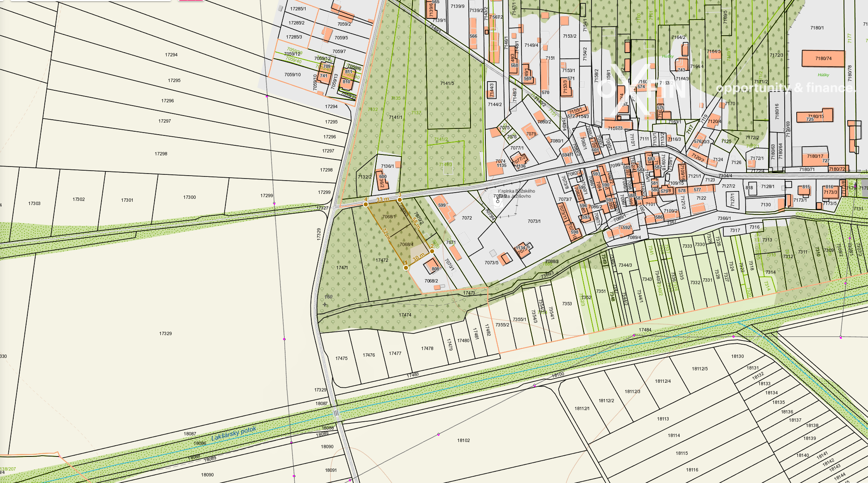The width and height of the screenshot is (868, 483).
Task: Click the Lakšársky potok stream label
Action: click(234, 434)
